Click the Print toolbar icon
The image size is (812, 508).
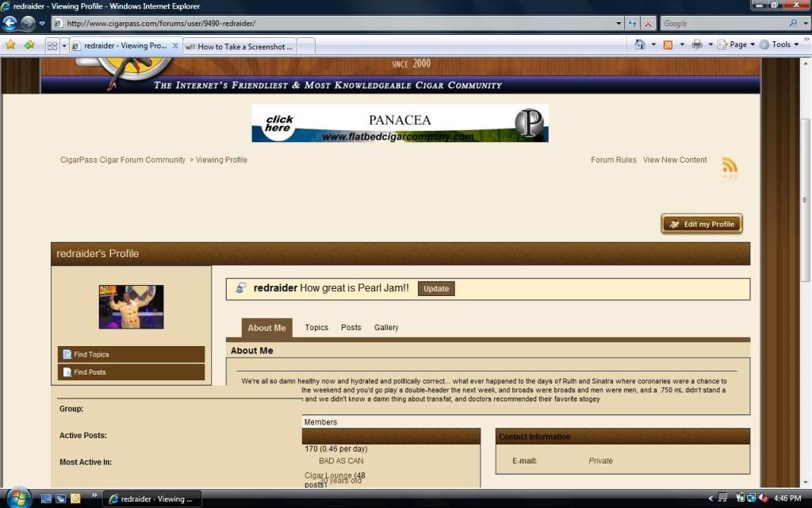click(697, 44)
